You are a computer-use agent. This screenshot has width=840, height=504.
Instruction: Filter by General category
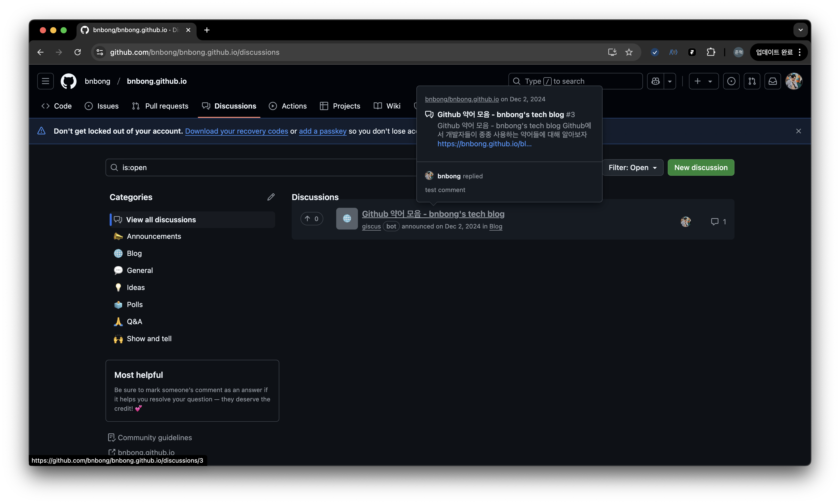(192, 270)
